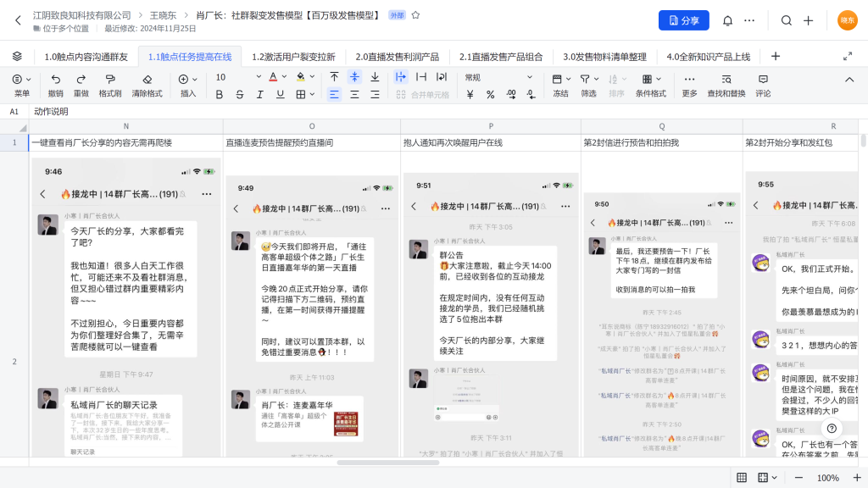Toggle right horizontal alignment

pyautogui.click(x=375, y=95)
